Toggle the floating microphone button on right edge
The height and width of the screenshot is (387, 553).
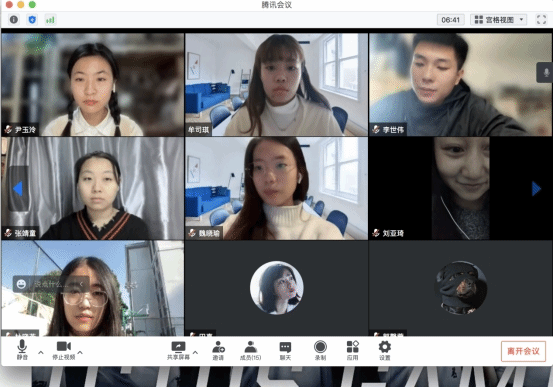pos(545,73)
